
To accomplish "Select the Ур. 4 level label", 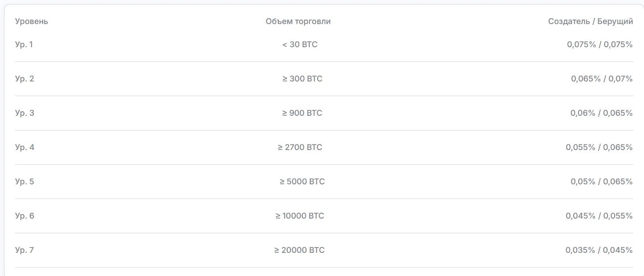I will click(24, 147).
